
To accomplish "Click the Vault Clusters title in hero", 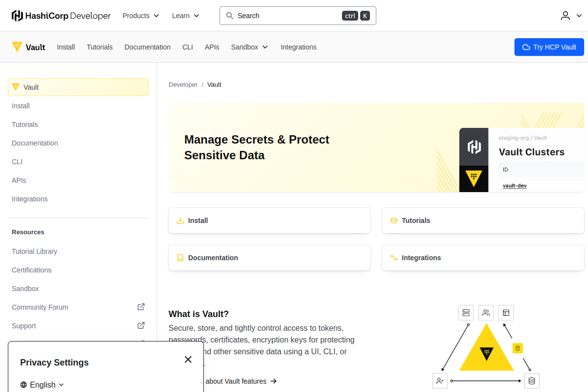I will pyautogui.click(x=532, y=152).
